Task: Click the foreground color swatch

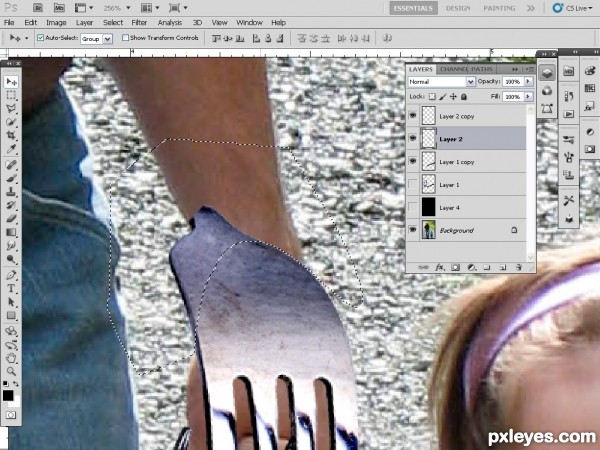Action: (x=8, y=395)
